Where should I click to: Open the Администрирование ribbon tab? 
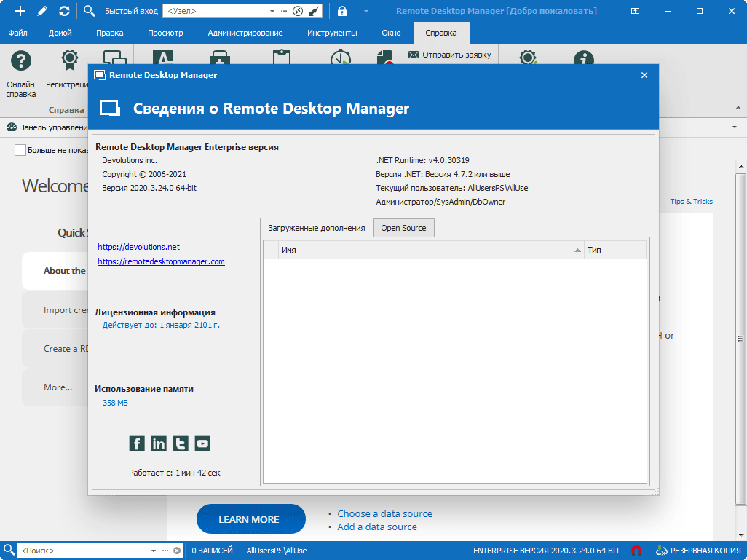[245, 33]
